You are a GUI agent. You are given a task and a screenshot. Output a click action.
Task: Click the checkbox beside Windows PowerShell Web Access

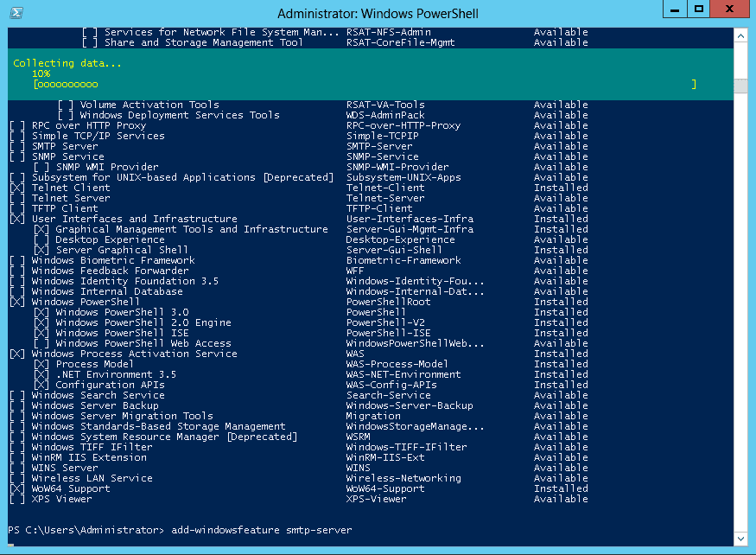coord(41,344)
